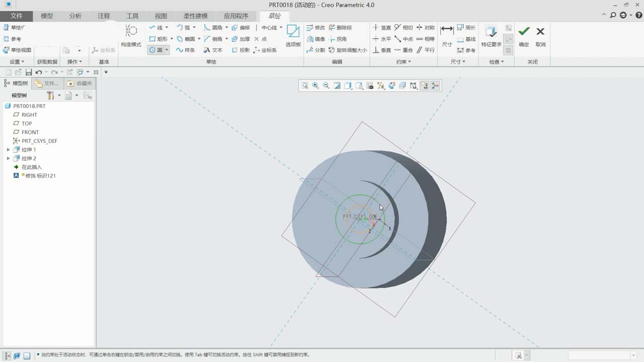
Task: Toggle constraints display in graphics toolbar
Action: coord(424,86)
